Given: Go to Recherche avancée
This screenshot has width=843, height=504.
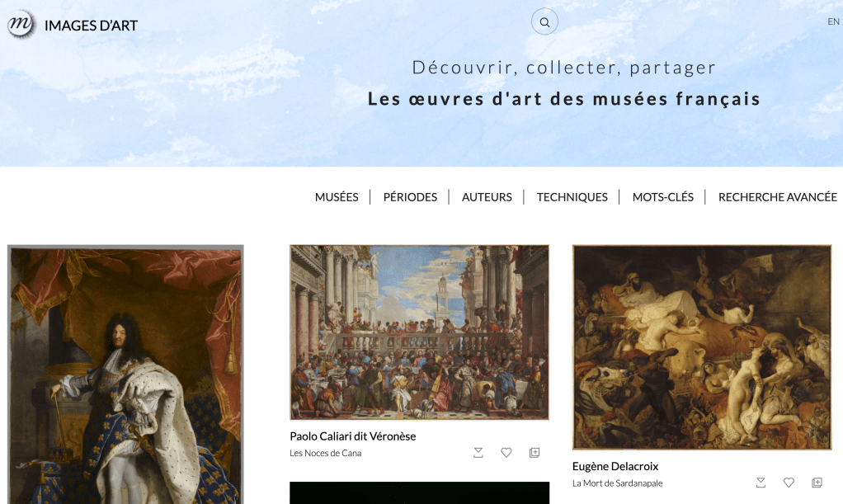Looking at the screenshot, I should (777, 197).
